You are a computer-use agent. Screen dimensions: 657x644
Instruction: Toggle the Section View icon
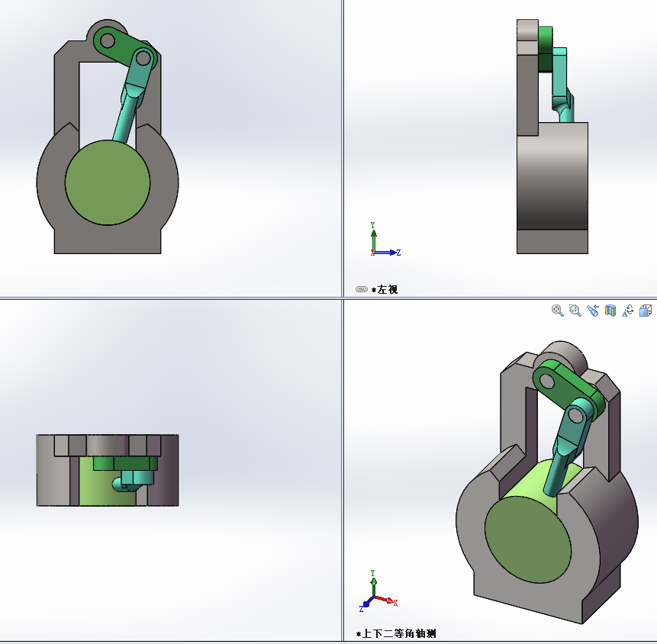pyautogui.click(x=610, y=311)
